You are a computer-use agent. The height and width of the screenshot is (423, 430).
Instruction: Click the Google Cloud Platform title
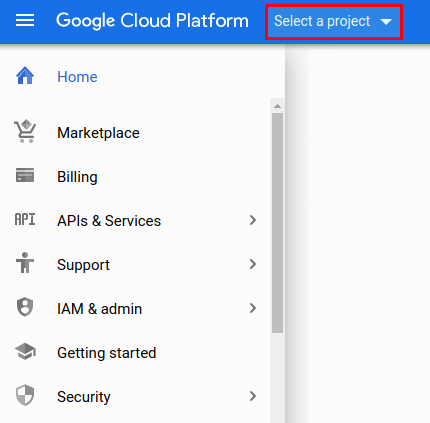point(152,21)
